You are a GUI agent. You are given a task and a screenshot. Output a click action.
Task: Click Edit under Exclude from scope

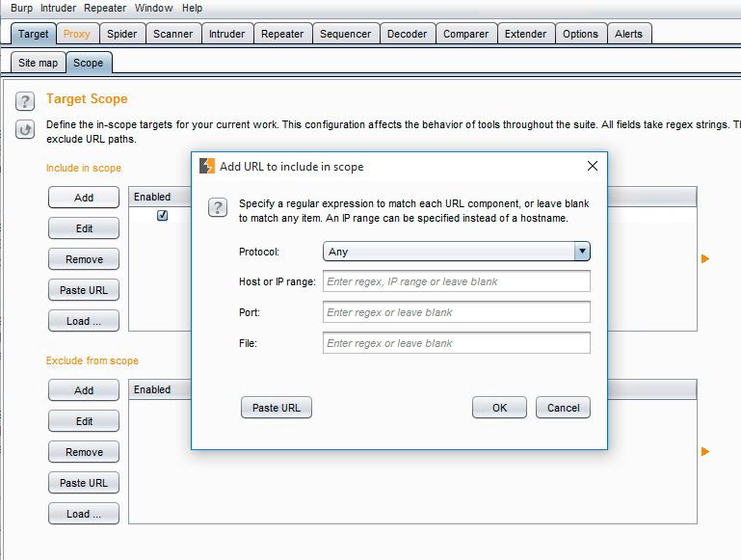coord(84,421)
